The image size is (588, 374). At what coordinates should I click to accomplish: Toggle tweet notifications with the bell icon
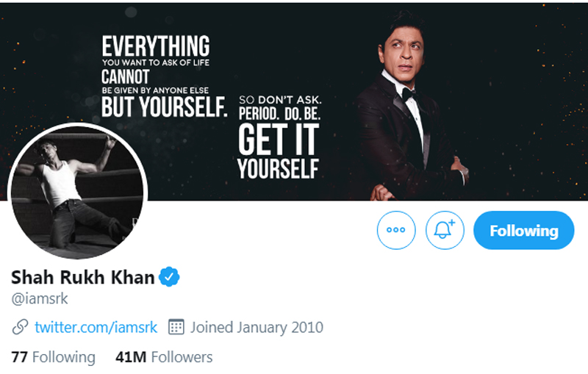pos(445,231)
